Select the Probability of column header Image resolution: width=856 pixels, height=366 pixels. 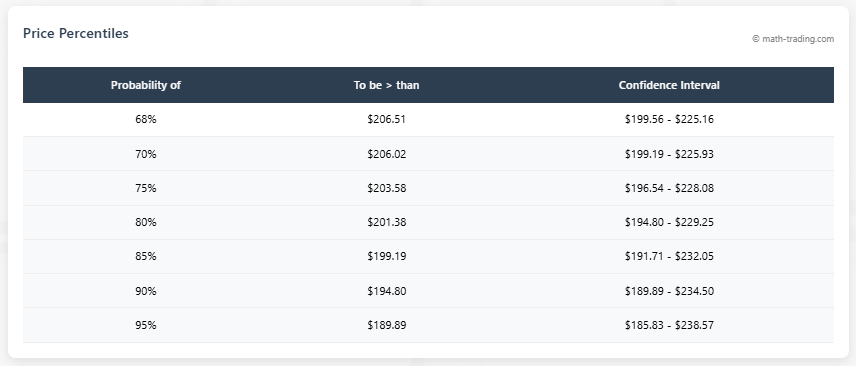pos(146,85)
